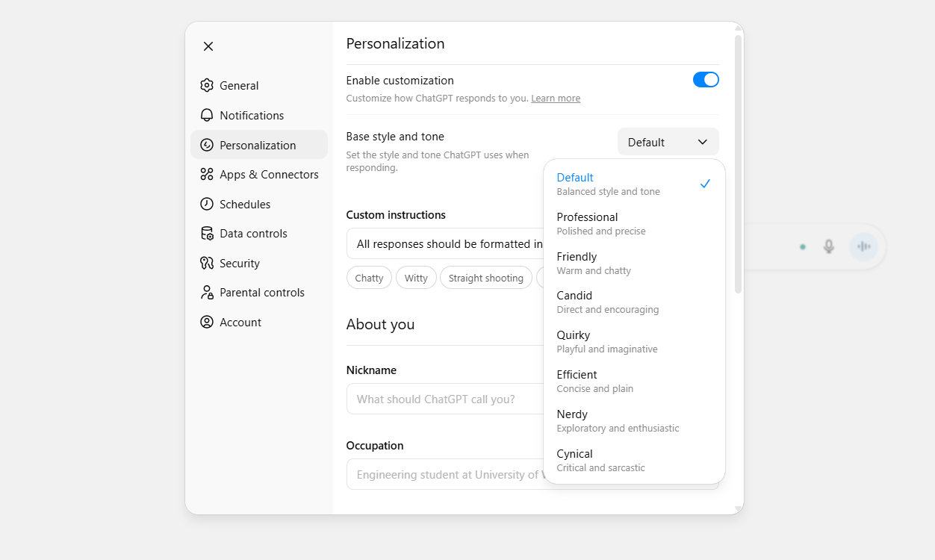Toggle Enable customization switch off
935x560 pixels.
(x=706, y=80)
